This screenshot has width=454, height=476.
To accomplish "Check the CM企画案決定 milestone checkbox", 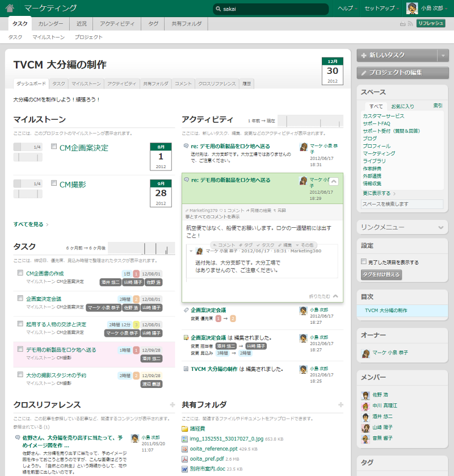I will pos(54,147).
